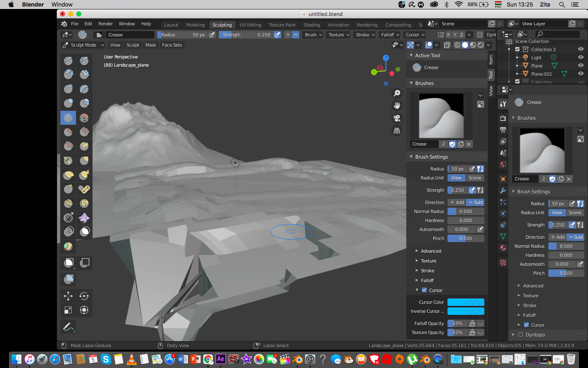
Task: Open the viewport shading options dropdown arrow
Action: 489,45
